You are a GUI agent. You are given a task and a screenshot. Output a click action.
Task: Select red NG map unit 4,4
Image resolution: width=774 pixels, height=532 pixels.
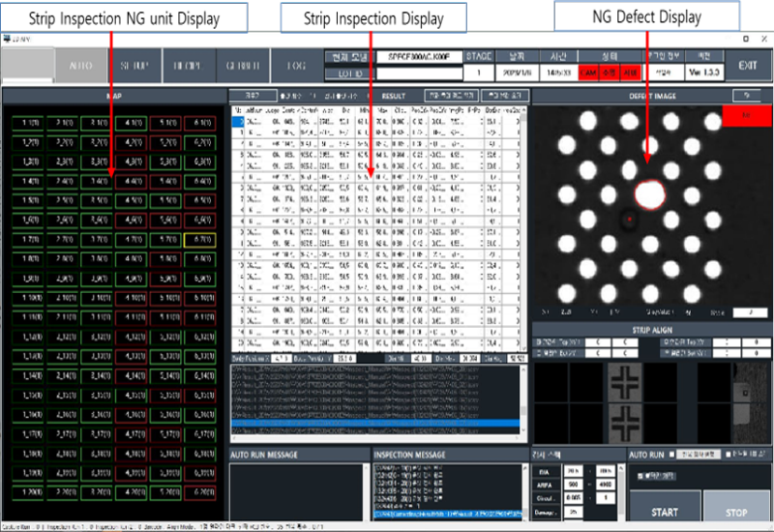(x=131, y=181)
